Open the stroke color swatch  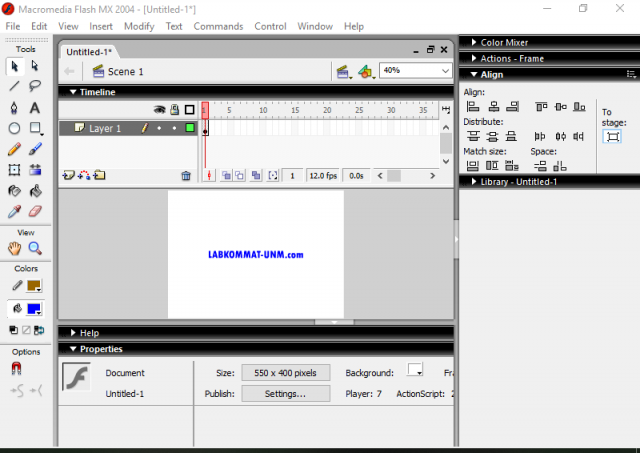34,286
